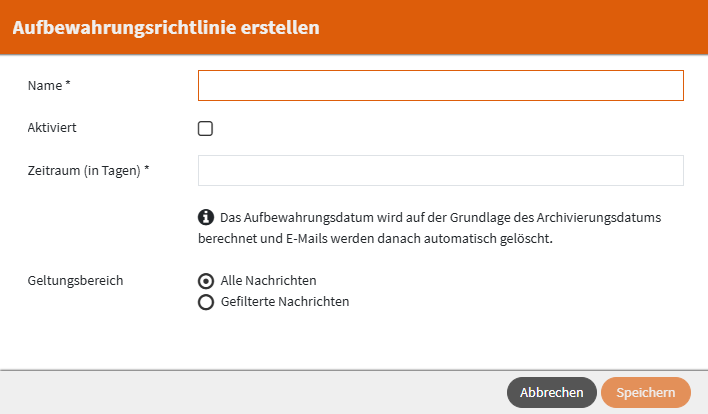
Task: Click the 'Aufbewahrungsrichtlinie erstellen' dialog title
Action: [166, 27]
